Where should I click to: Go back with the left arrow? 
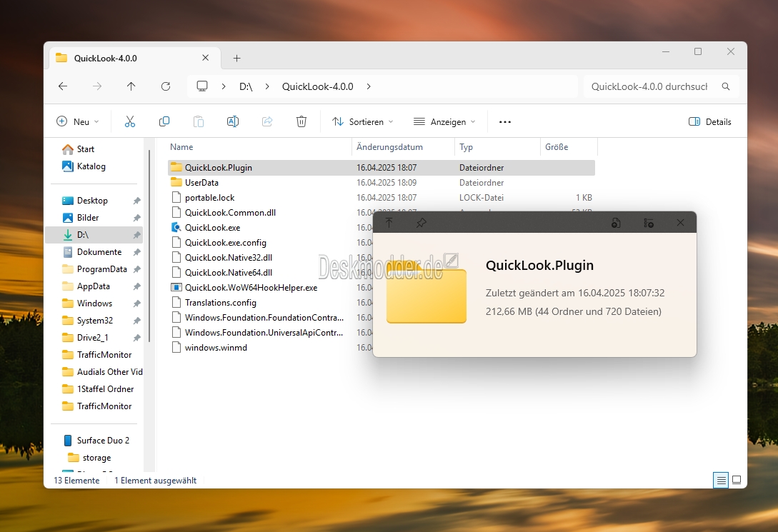(63, 86)
